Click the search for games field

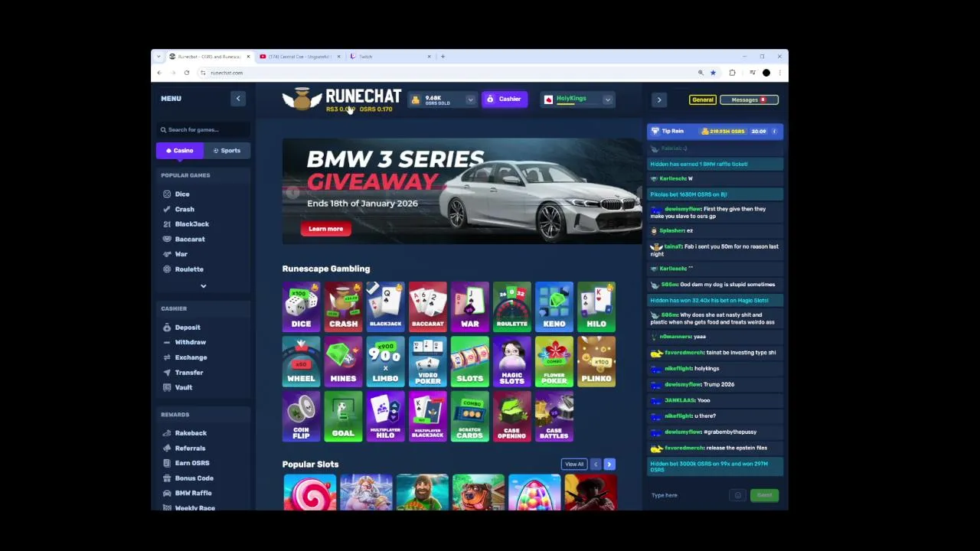(x=203, y=129)
